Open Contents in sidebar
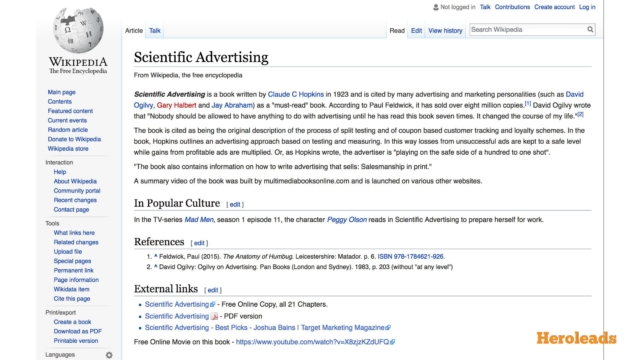Screen dimensions: 640x360 click(x=60, y=102)
